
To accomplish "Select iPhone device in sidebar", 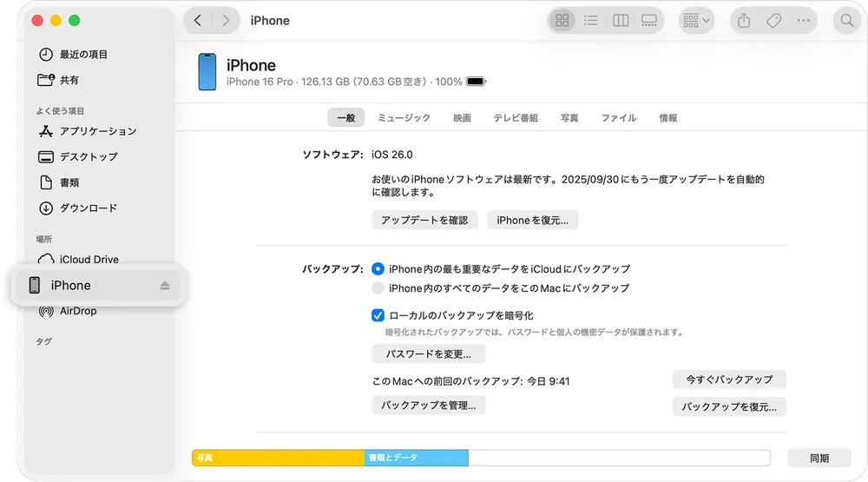I will tap(98, 286).
